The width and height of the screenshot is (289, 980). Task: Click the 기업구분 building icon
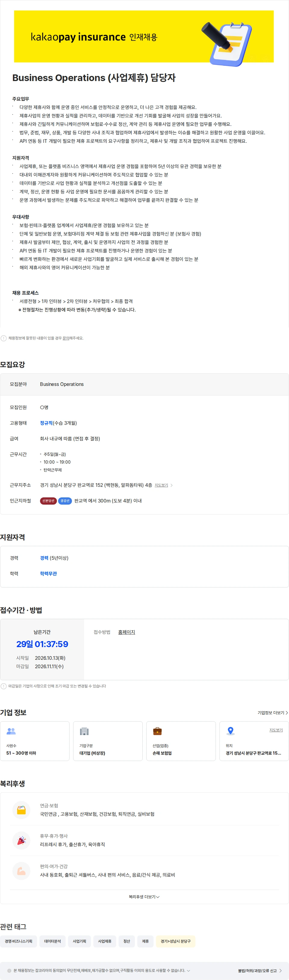pos(84,731)
